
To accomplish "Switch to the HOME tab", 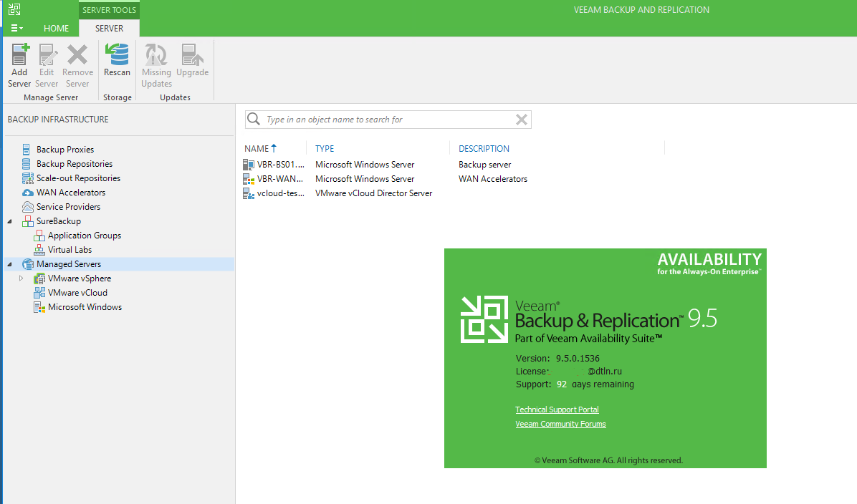I will pyautogui.click(x=57, y=29).
